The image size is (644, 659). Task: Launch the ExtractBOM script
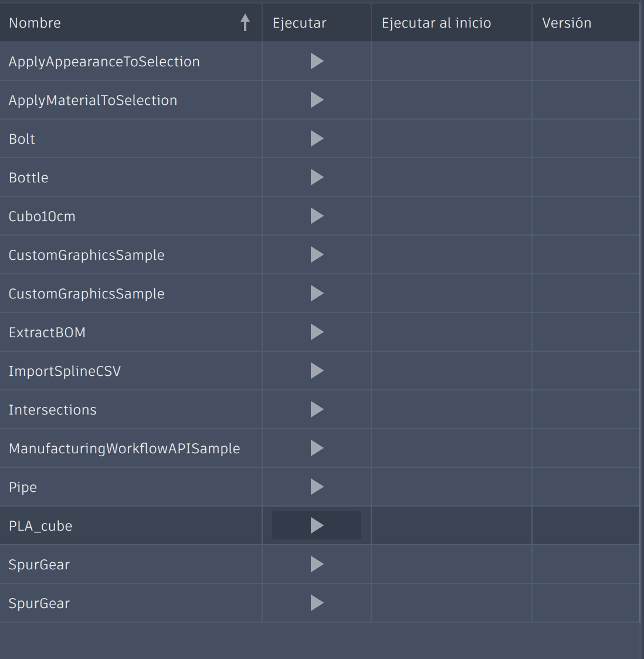(x=317, y=332)
